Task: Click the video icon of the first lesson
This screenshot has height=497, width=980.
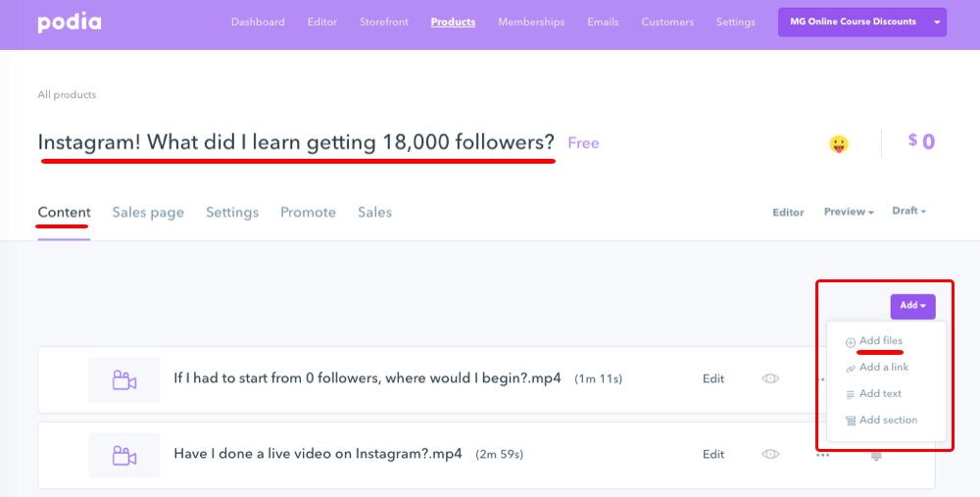Action: 124,379
